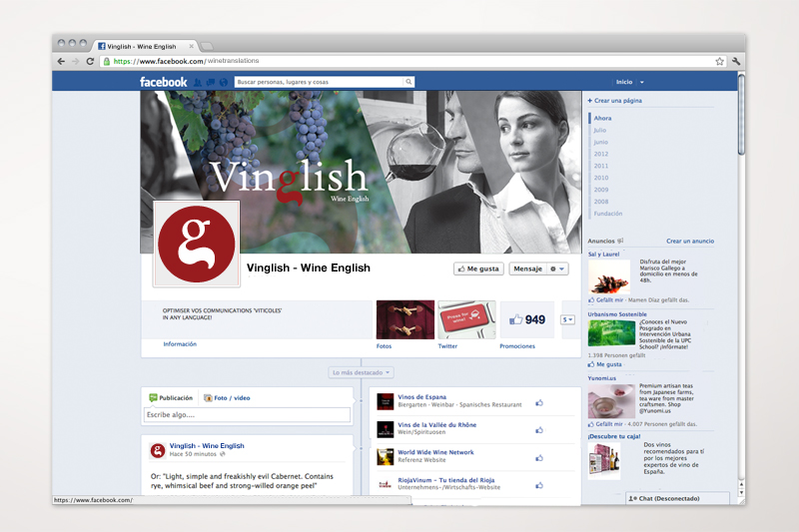Send a message via Mensaje button
Image resolution: width=799 pixels, height=532 pixels.
(528, 268)
